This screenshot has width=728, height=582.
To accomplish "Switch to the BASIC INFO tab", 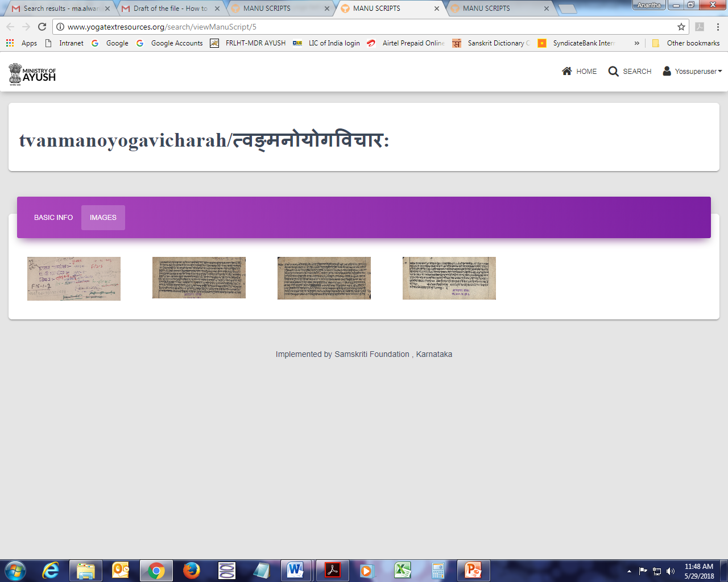I will click(x=53, y=218).
